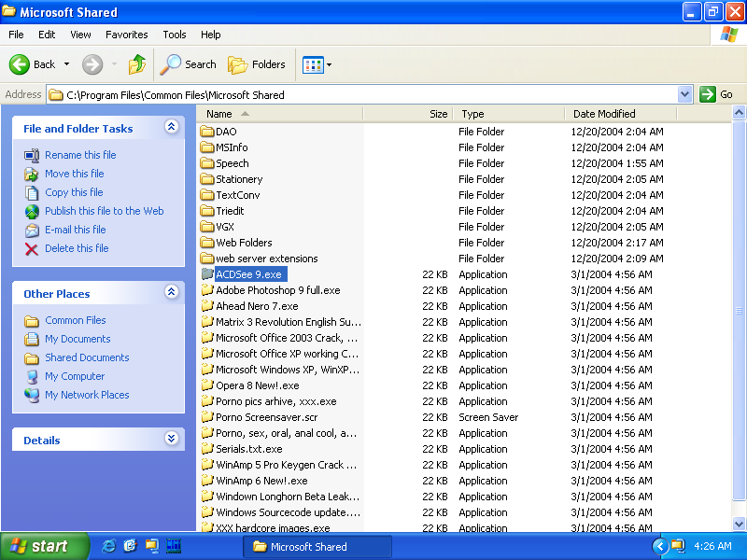Select the Triedit folder icon
The height and width of the screenshot is (560, 747).
click(x=207, y=211)
